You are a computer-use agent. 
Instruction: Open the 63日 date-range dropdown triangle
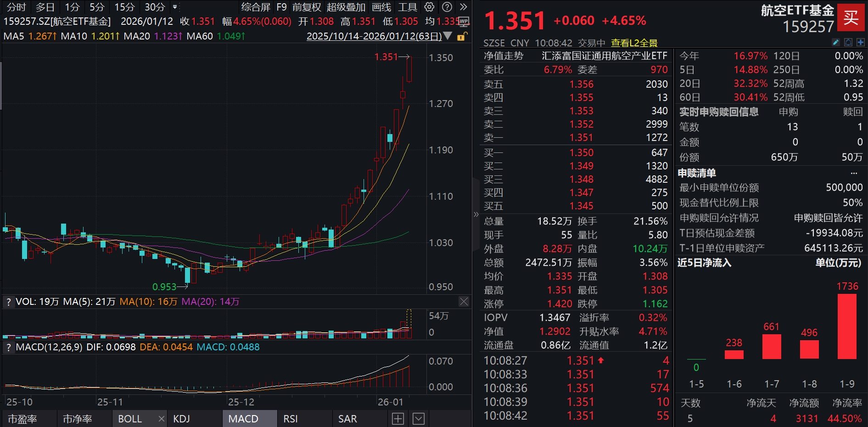(x=448, y=36)
